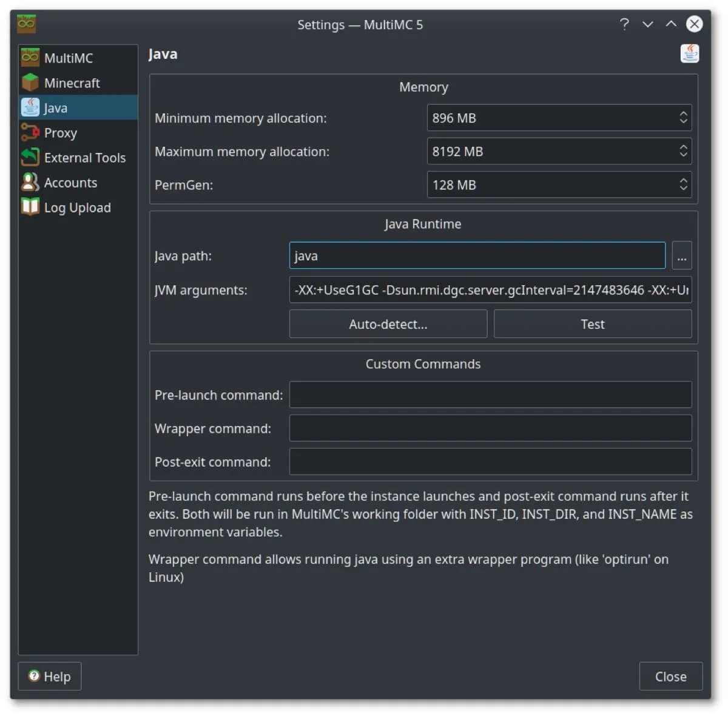Click the Post-exit command field
Viewport: 728px width, 716px height.
coord(490,461)
